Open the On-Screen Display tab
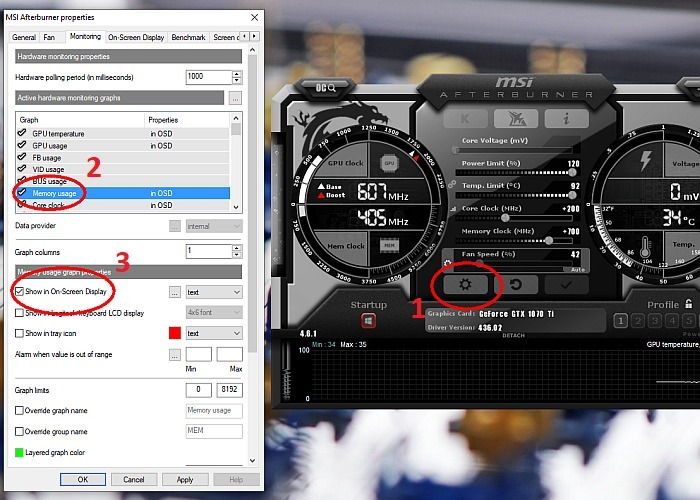Image resolution: width=700 pixels, height=500 pixels. [x=136, y=38]
